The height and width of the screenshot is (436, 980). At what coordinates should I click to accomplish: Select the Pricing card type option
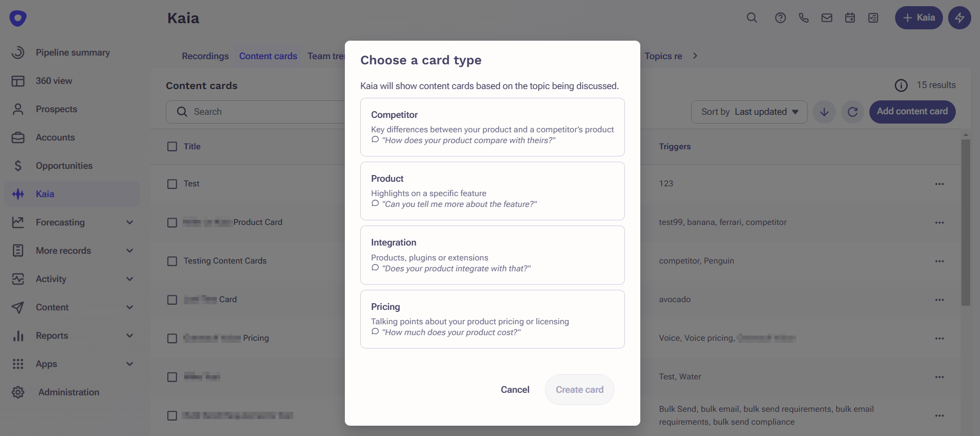click(x=492, y=319)
